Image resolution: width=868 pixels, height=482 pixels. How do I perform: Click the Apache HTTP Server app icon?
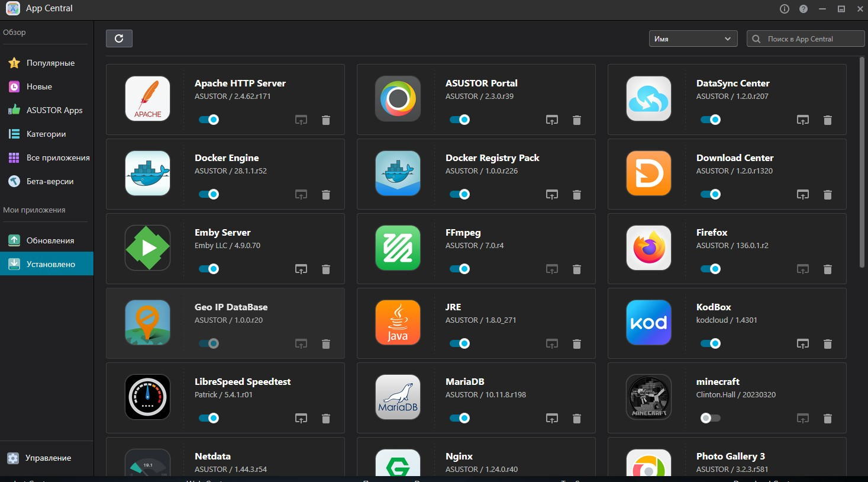147,99
